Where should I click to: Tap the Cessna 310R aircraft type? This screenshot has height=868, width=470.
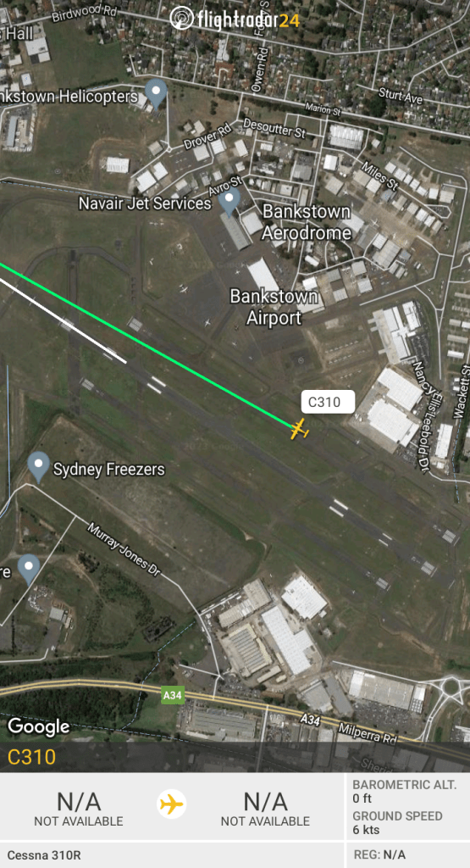[x=44, y=855]
